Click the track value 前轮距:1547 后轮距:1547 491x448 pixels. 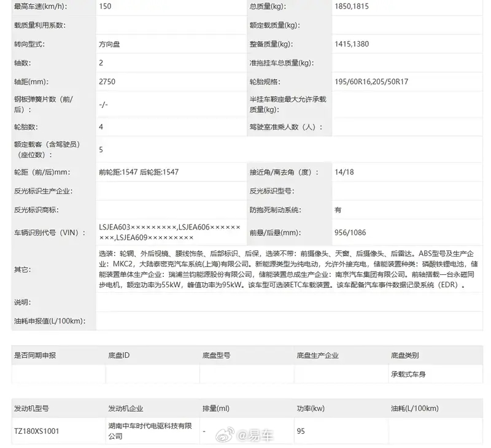(139, 172)
